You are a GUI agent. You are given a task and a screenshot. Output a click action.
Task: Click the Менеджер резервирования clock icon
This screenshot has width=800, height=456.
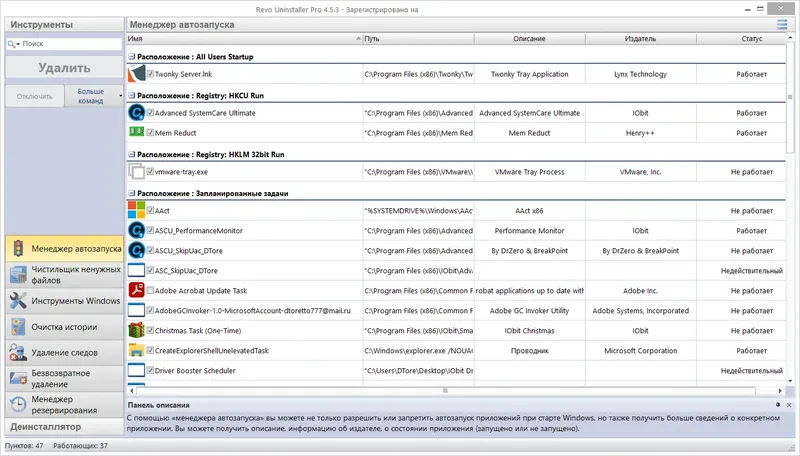(x=18, y=404)
